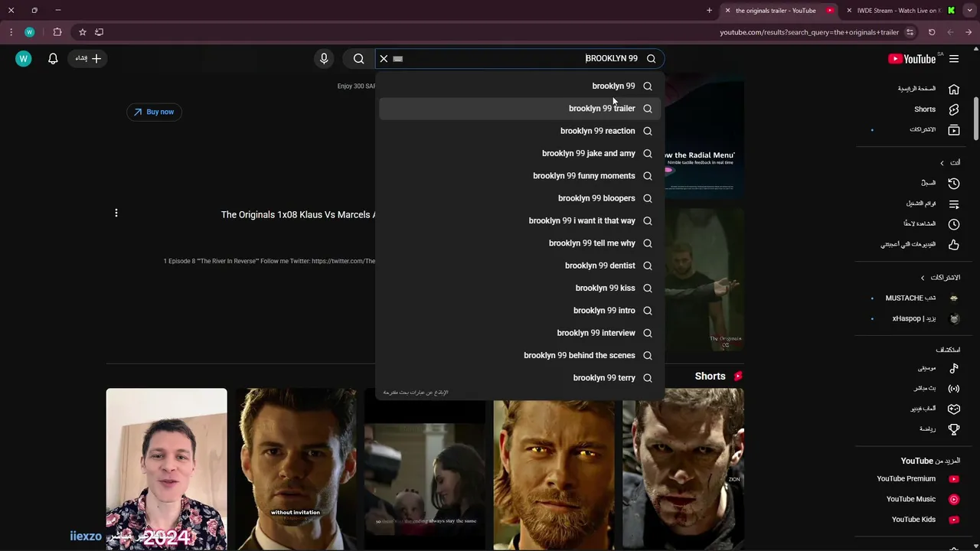
Task: Choose 'brooklyn 99 behind the scenes' suggestion
Action: click(520, 355)
